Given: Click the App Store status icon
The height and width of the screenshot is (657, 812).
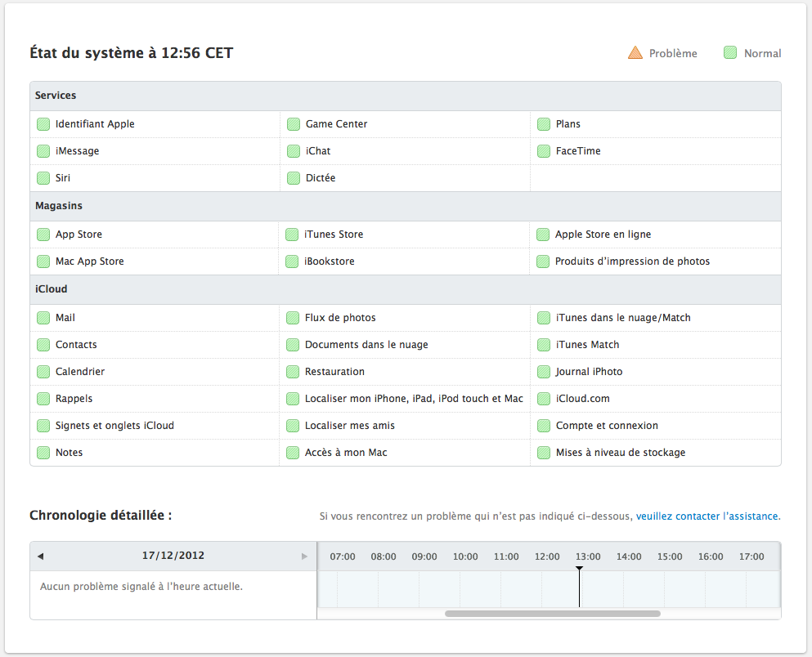Looking at the screenshot, I should tap(43, 235).
